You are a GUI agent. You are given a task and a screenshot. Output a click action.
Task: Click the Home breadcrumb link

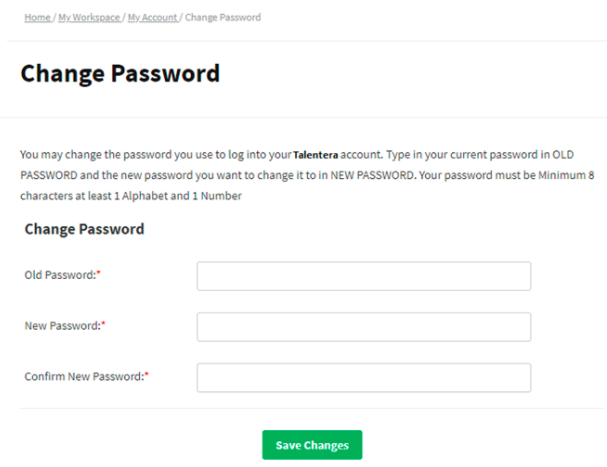tap(37, 18)
